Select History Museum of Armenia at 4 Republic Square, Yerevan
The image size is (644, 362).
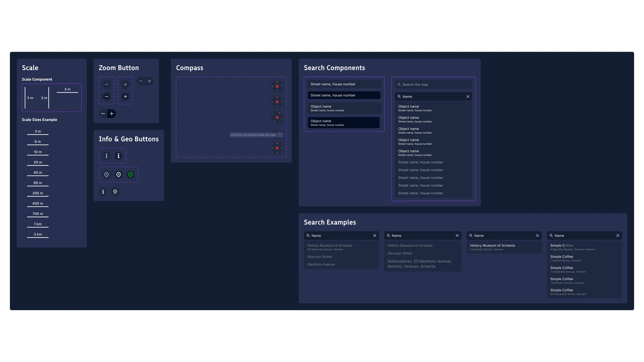(x=504, y=247)
